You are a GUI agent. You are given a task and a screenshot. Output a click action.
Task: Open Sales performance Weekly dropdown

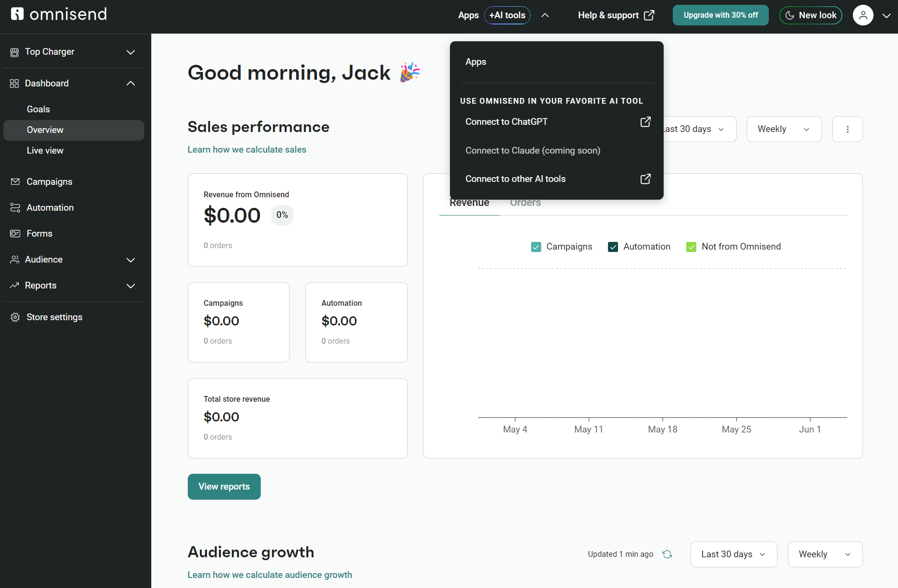[784, 129]
